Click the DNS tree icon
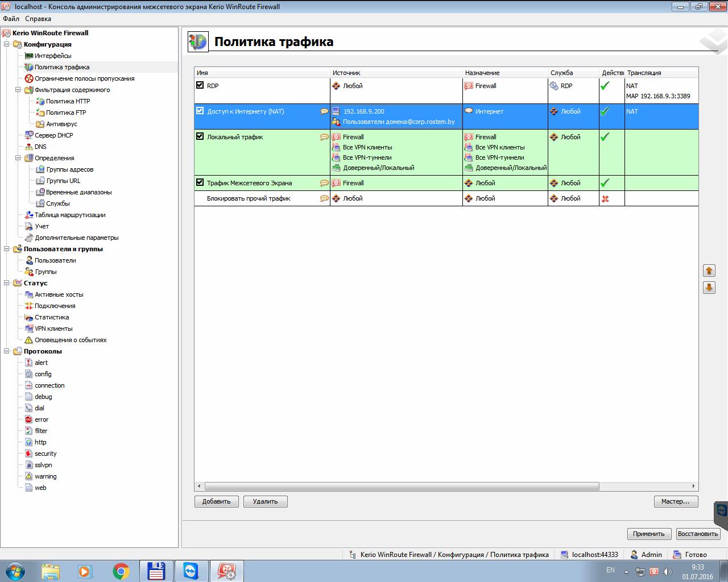The width and height of the screenshot is (728, 582). coord(28,147)
